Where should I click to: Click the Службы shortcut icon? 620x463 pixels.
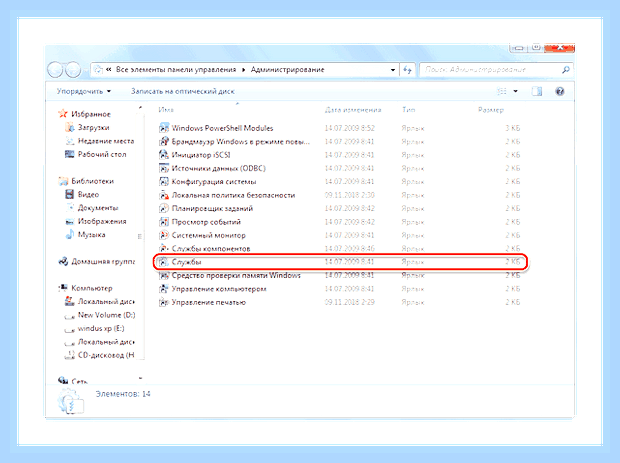164,262
